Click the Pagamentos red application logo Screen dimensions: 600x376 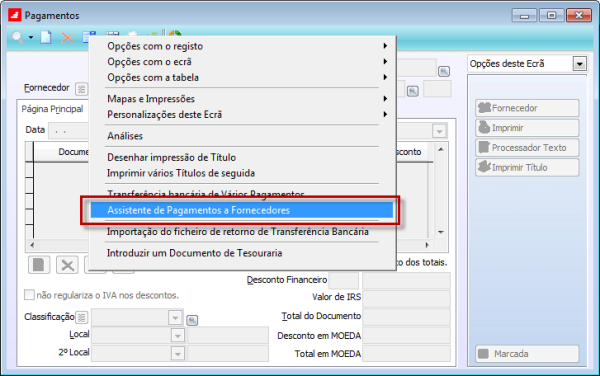coord(15,15)
